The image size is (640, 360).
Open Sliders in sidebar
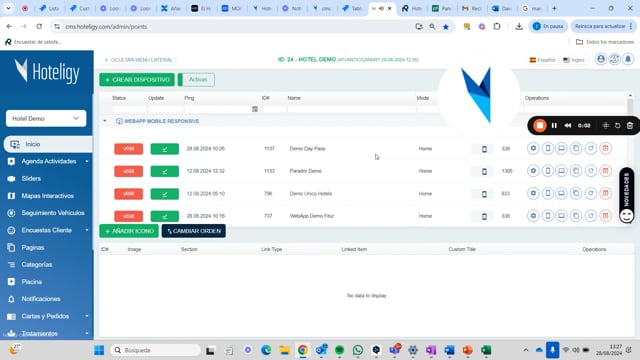pyautogui.click(x=31, y=179)
